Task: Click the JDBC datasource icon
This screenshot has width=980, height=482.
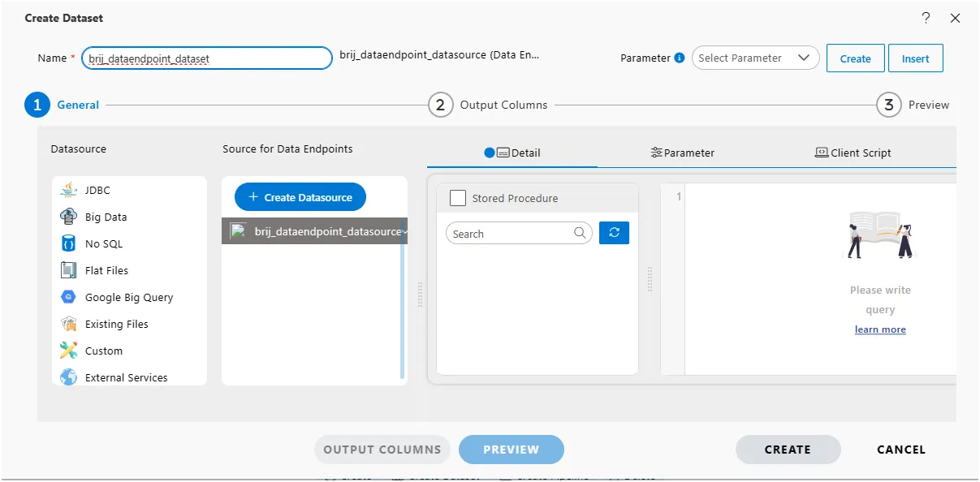Action: coord(69,190)
